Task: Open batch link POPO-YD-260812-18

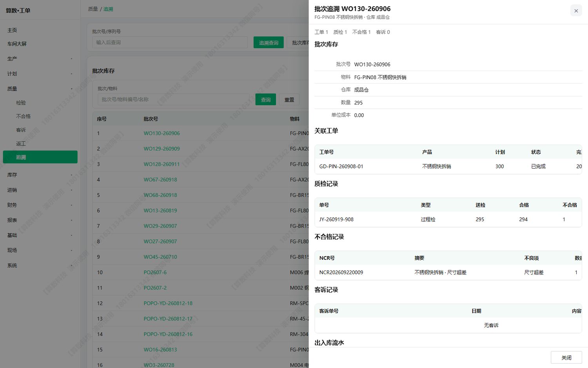Action: coord(168,304)
